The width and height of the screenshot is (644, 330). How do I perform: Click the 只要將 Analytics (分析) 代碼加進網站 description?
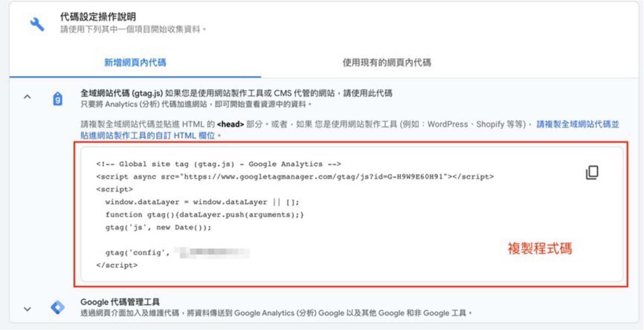click(196, 104)
